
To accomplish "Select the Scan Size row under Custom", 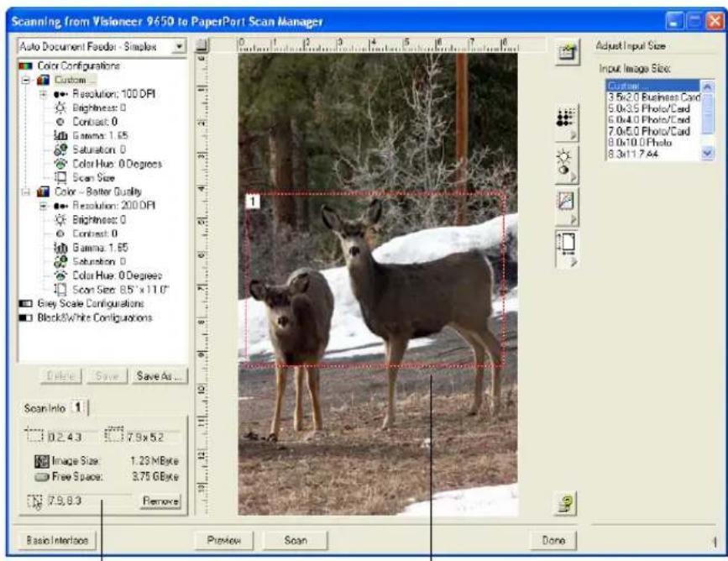I will [93, 177].
